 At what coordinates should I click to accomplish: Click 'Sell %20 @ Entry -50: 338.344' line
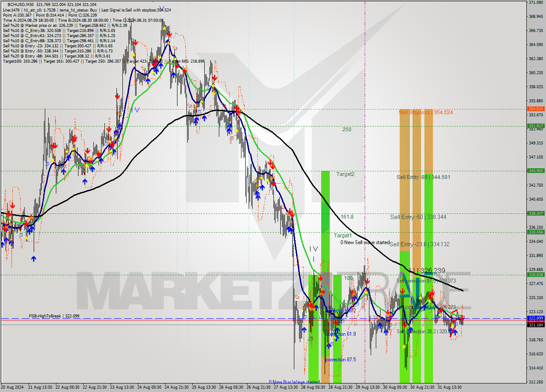58,51
